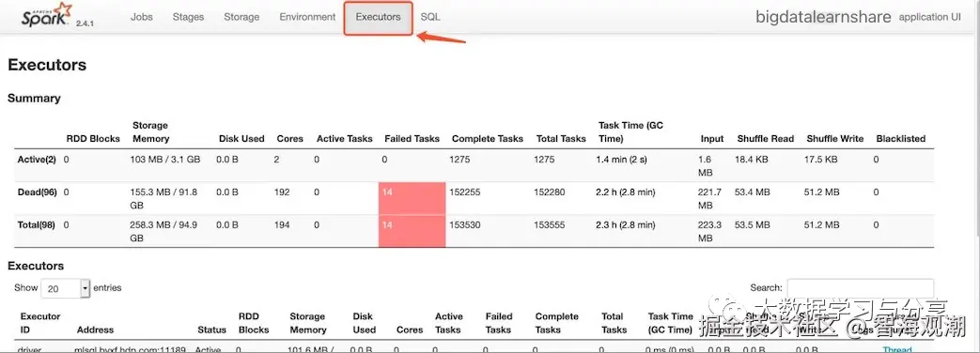The width and height of the screenshot is (980, 353).
Task: Click the Apache Spark logo
Action: coord(47,14)
